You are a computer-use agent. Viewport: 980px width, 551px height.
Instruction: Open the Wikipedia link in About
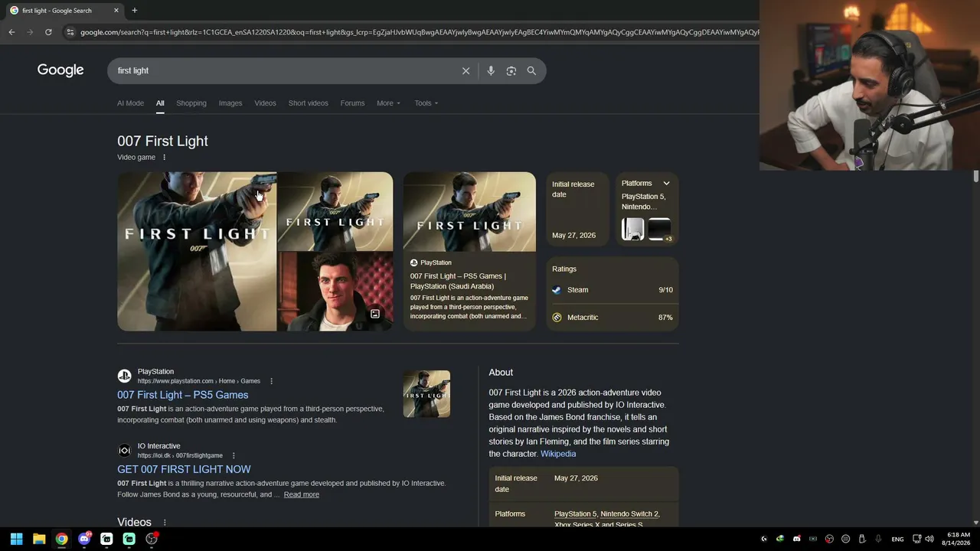point(558,454)
